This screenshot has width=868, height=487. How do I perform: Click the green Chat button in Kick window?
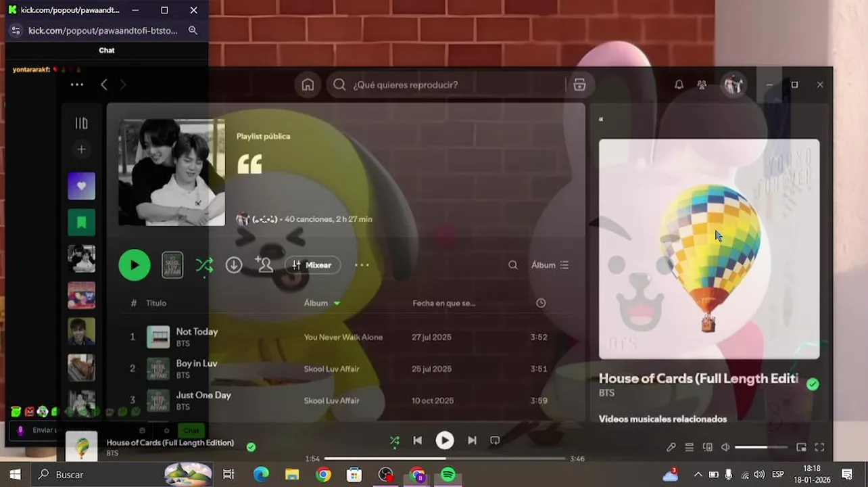pyautogui.click(x=191, y=430)
